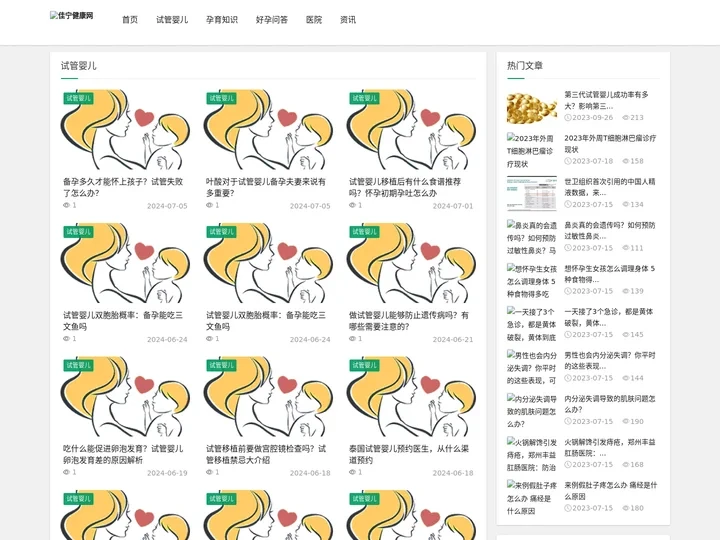Open article 试管婴儿移植后有什么食谱推荐吗?

point(405,187)
